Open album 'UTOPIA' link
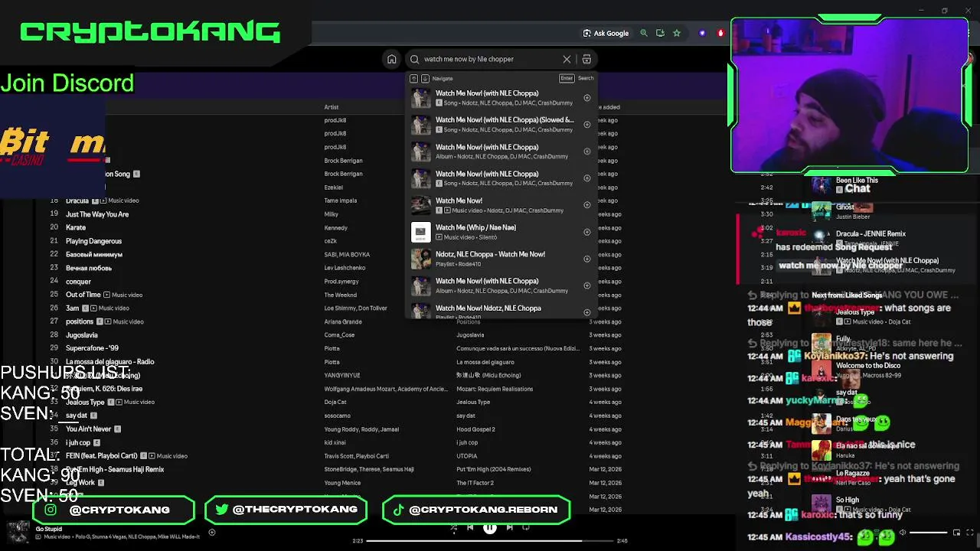 coord(467,456)
